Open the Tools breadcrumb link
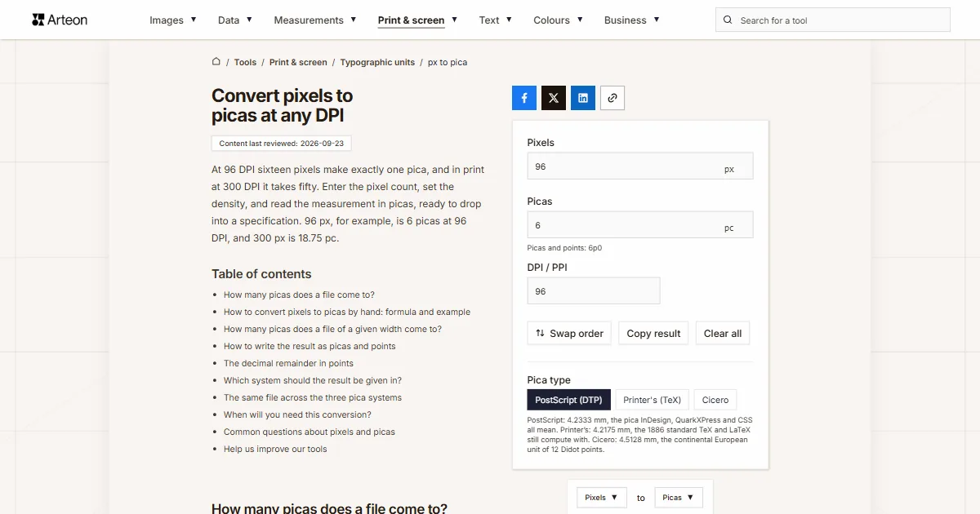Screen dimensions: 980x514 pos(245,62)
